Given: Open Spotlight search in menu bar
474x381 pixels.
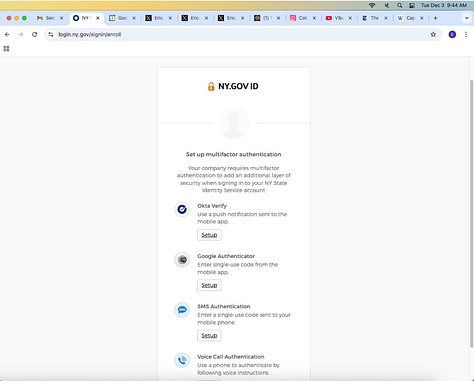Looking at the screenshot, I should tap(399, 5).
